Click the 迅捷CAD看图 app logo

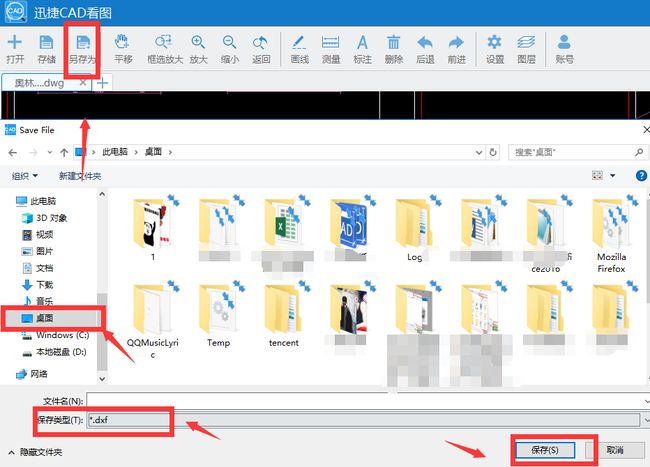tap(16, 12)
